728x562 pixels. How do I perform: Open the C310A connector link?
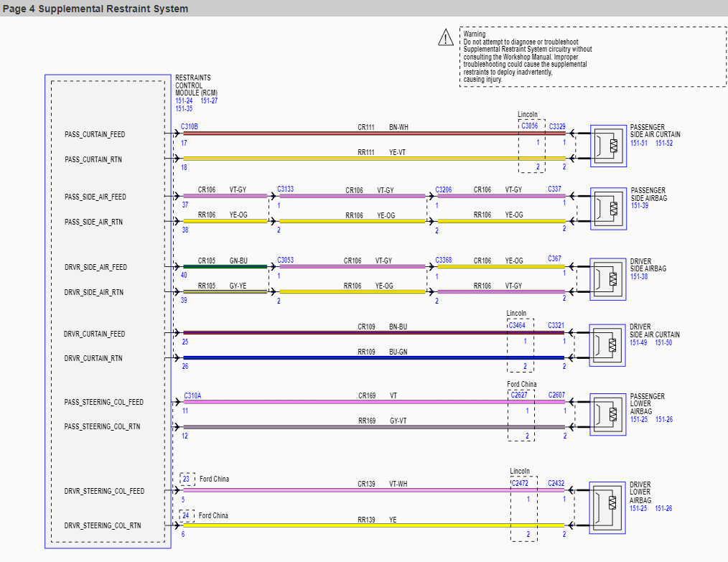pos(192,395)
